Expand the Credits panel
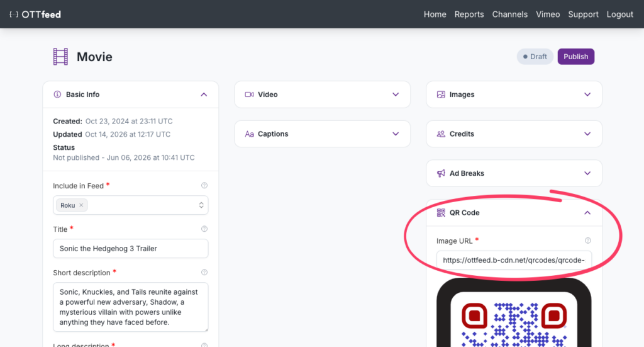The height and width of the screenshot is (347, 644). click(x=587, y=134)
